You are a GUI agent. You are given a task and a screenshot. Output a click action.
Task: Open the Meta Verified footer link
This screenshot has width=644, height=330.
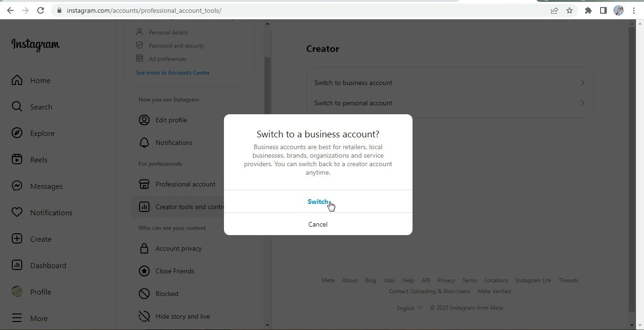[x=494, y=291]
